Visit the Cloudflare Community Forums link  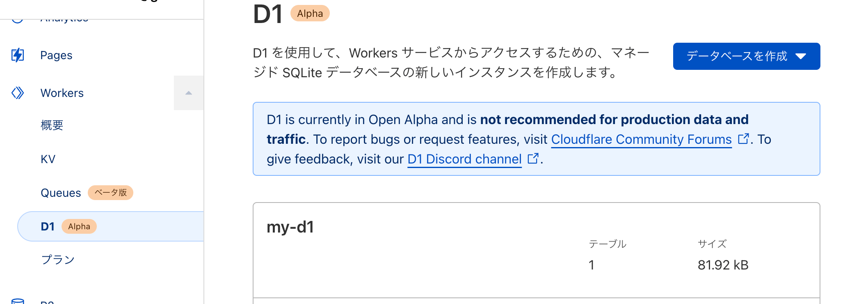tap(642, 139)
